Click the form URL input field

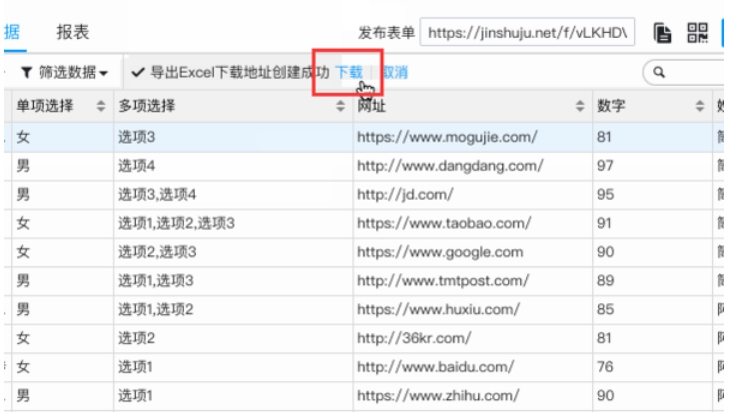pyautogui.click(x=528, y=33)
